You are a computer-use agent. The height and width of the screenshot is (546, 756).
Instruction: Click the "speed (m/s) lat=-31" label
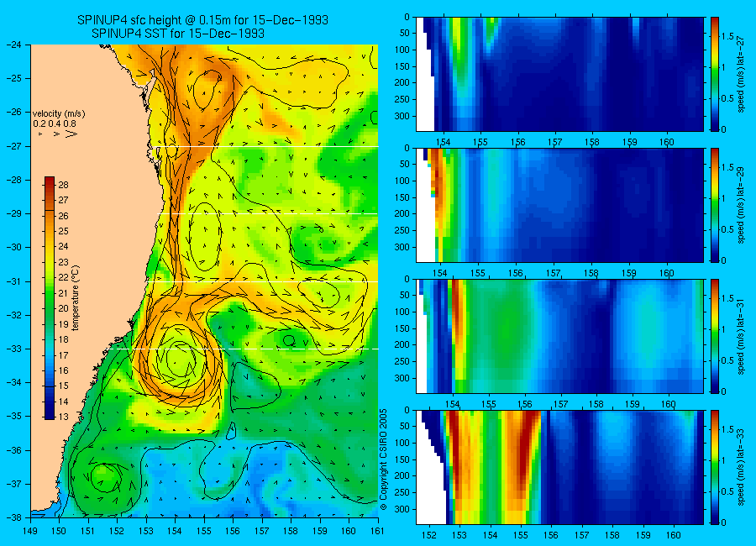click(x=741, y=336)
